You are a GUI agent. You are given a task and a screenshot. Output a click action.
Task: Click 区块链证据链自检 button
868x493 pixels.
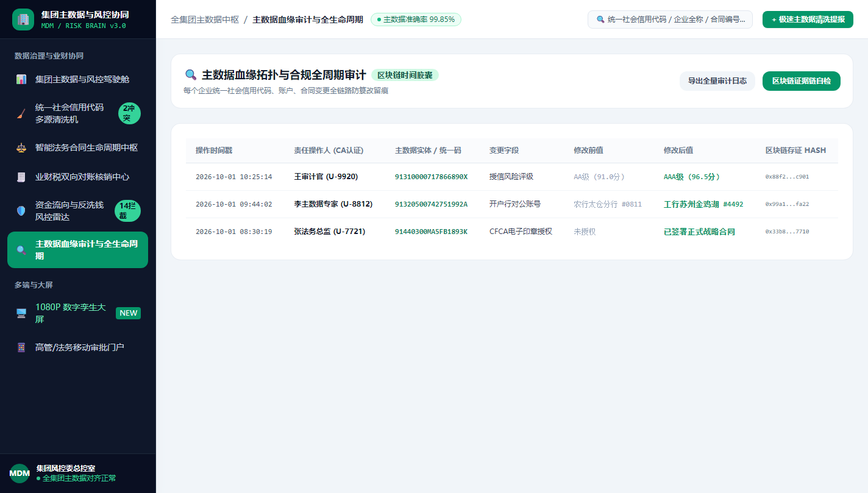[x=802, y=81]
